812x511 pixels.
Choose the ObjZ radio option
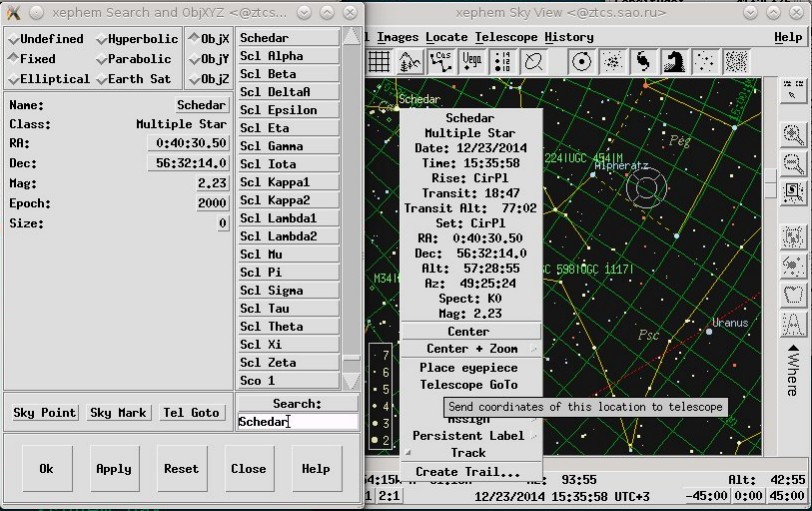[x=209, y=79]
